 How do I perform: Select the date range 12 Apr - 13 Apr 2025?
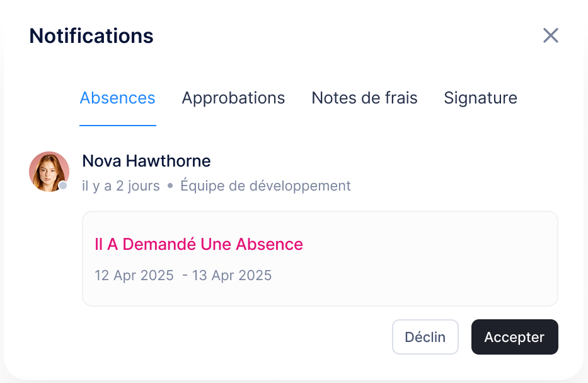(x=183, y=275)
